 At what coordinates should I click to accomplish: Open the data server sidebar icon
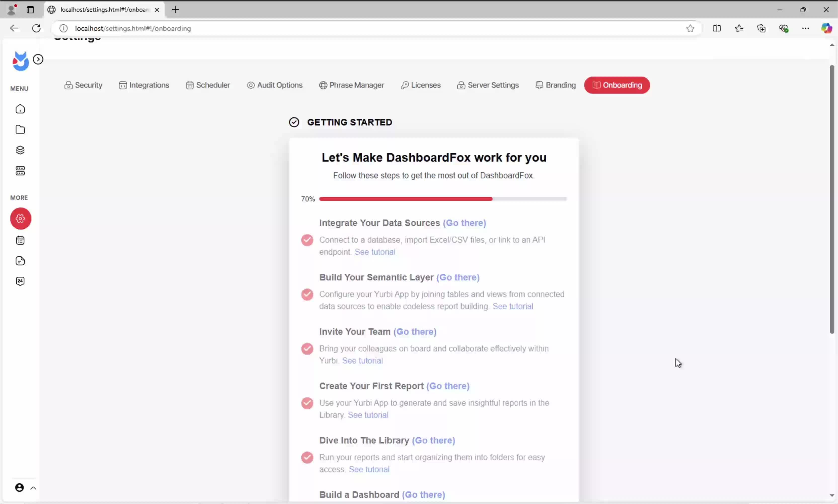(20, 171)
